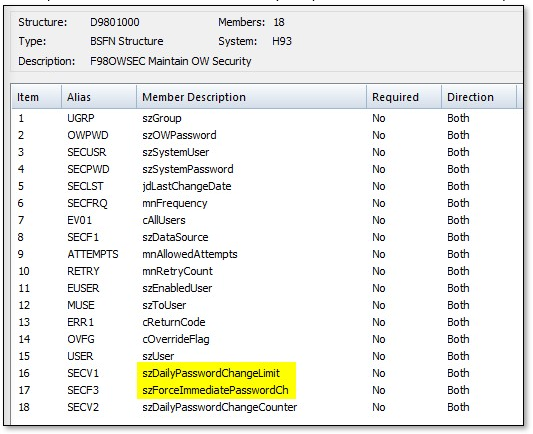Viewport: 533px width, 434px height.
Task: Select highlighted szForceImmediatePasswordCh member
Action: [x=215, y=390]
